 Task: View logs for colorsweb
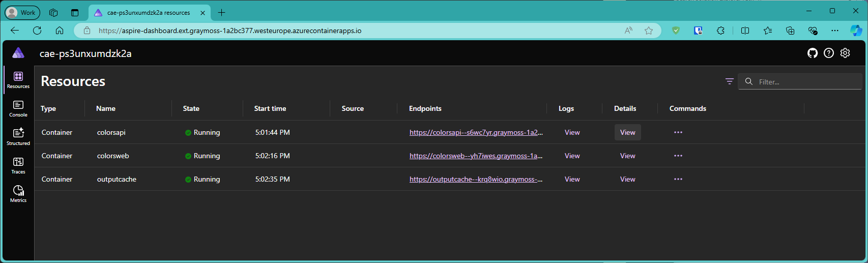point(572,156)
